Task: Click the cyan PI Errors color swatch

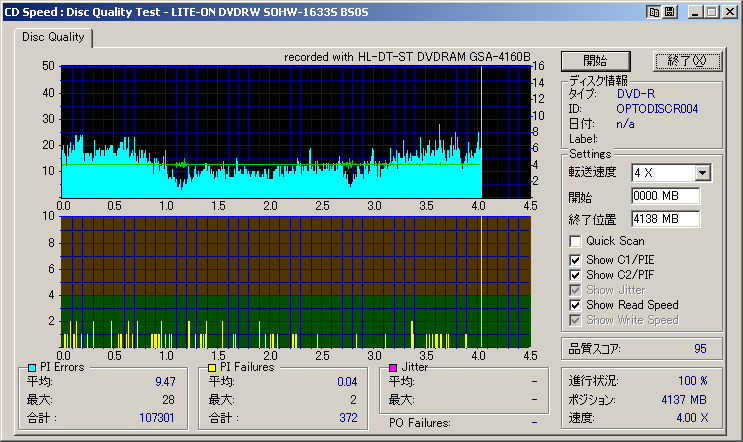Action: tap(32, 368)
